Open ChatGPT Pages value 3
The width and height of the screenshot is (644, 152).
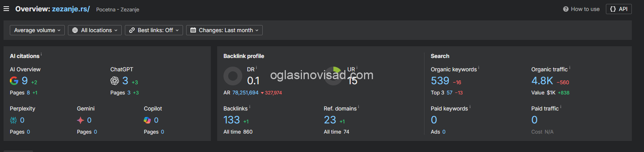click(x=128, y=93)
